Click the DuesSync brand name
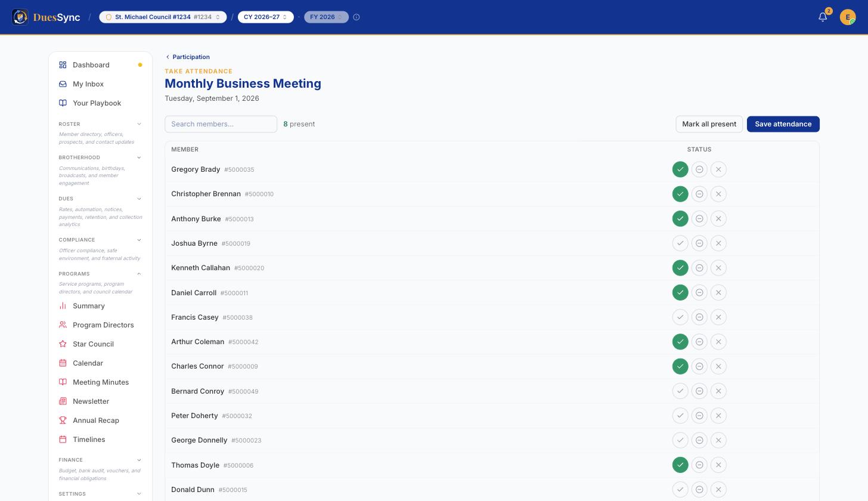The image size is (868, 501). pos(57,17)
